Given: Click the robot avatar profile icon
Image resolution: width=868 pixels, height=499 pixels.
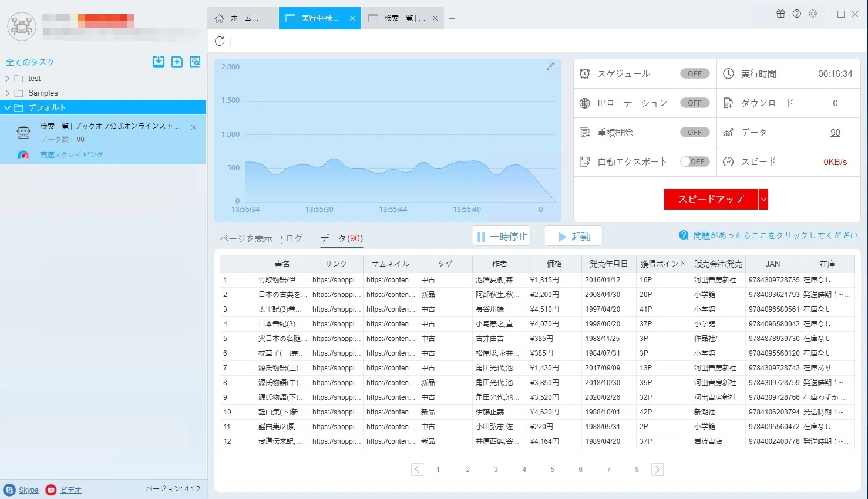Looking at the screenshot, I should click(22, 26).
